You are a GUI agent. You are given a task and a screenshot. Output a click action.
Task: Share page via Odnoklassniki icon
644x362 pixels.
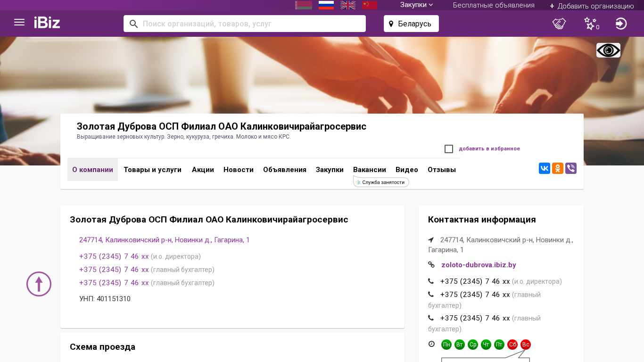pyautogui.click(x=558, y=168)
